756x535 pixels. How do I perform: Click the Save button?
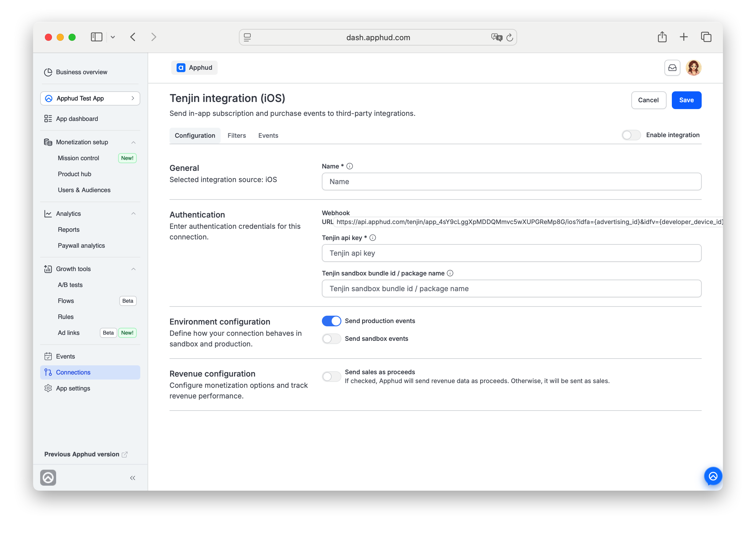pyautogui.click(x=687, y=100)
